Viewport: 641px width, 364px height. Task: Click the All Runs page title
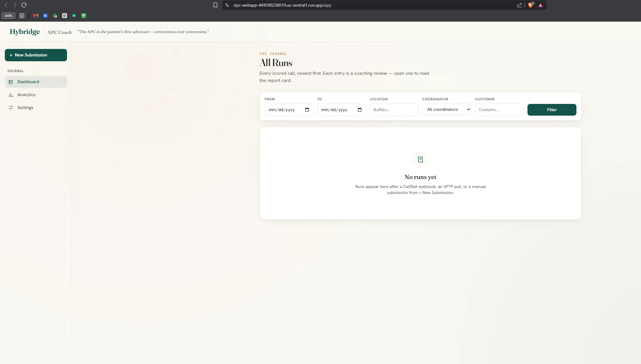click(x=276, y=63)
